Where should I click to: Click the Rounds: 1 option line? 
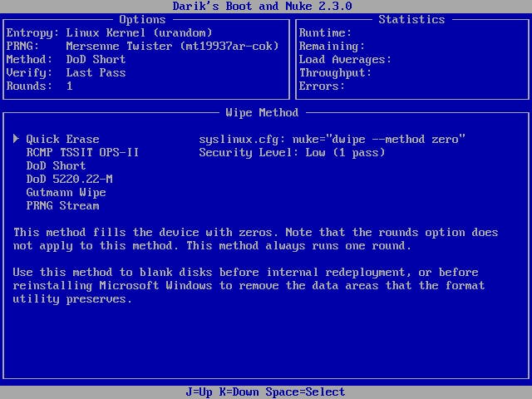pyautogui.click(x=39, y=86)
